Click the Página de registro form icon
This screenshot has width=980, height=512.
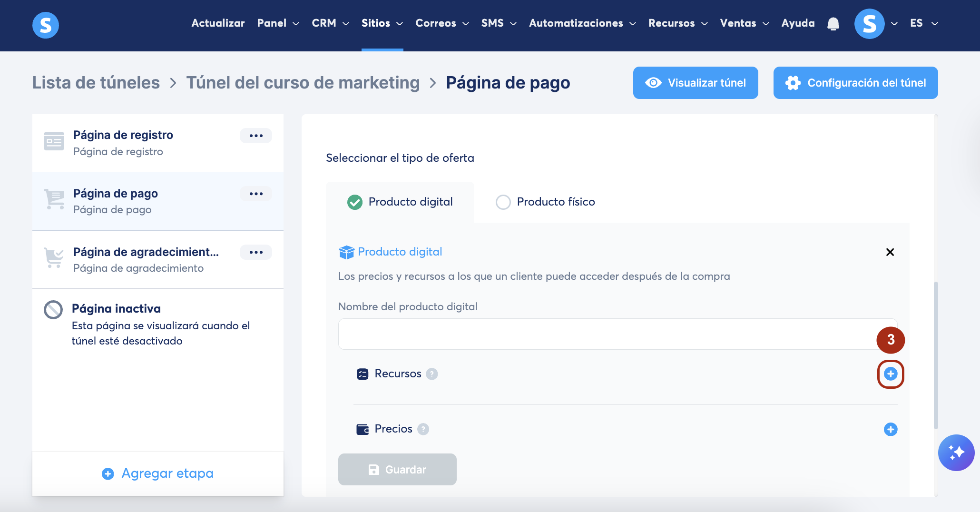coord(54,141)
